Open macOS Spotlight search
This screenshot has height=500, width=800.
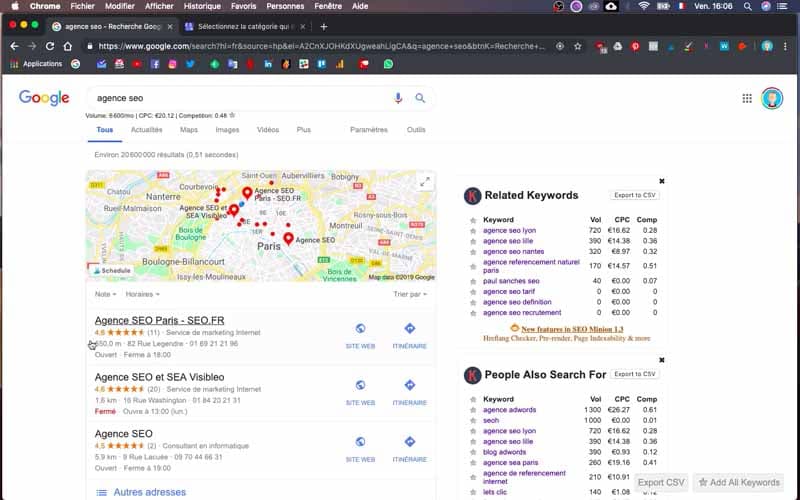point(747,6)
